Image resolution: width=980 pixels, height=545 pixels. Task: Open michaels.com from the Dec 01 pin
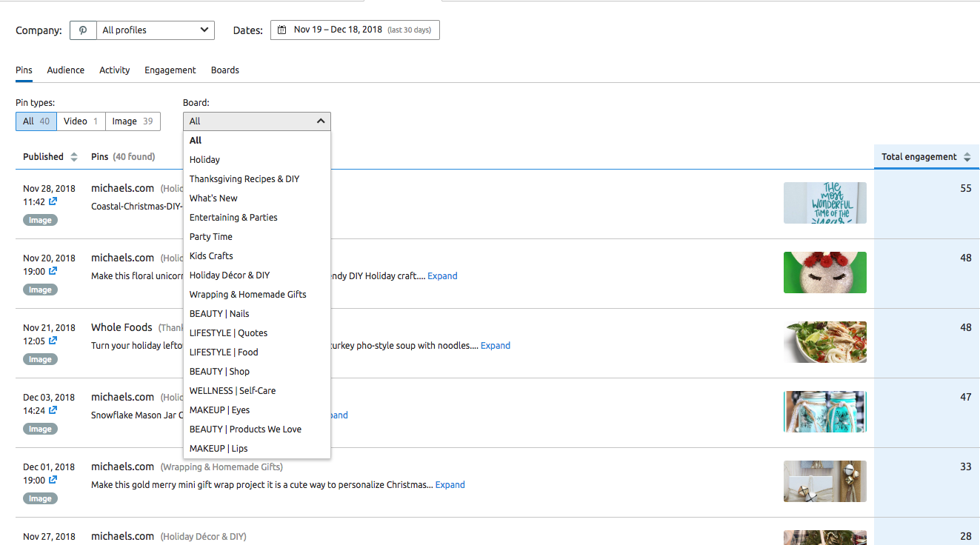coord(122,467)
